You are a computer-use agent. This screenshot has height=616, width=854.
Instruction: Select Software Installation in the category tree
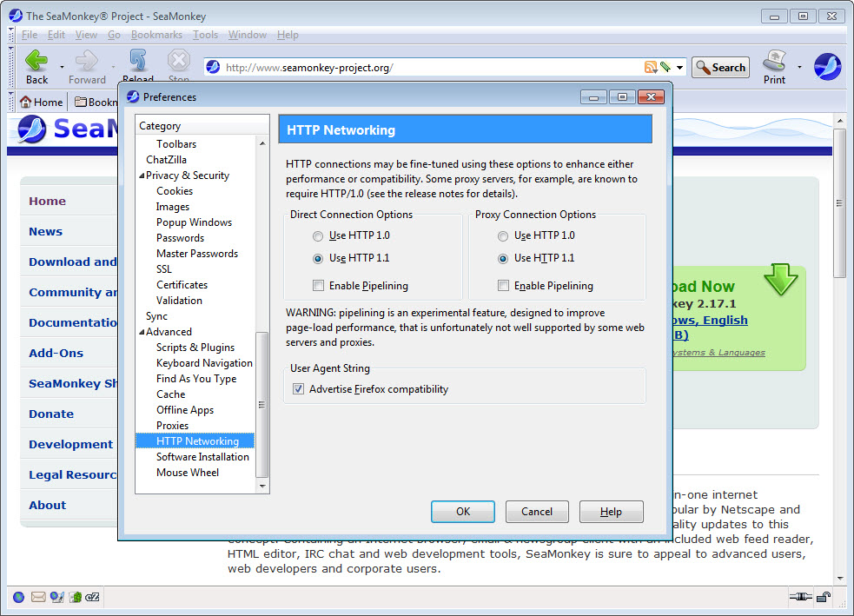coord(202,457)
